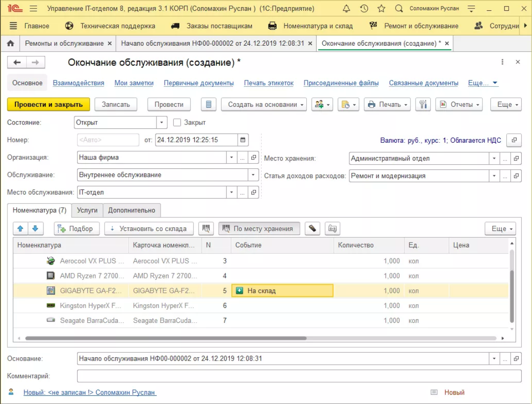
Task: Click the favorites star icon
Action: [x=381, y=9]
